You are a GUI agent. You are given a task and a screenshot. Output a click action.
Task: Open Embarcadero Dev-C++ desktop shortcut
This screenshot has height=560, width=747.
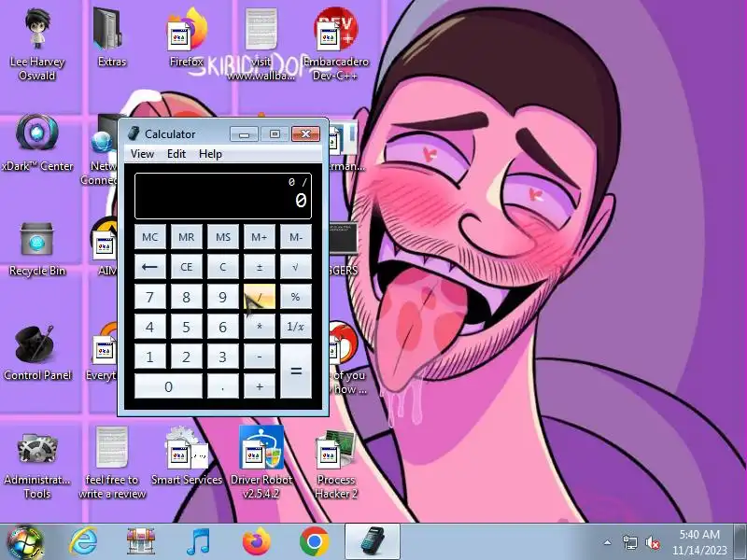coord(336,42)
